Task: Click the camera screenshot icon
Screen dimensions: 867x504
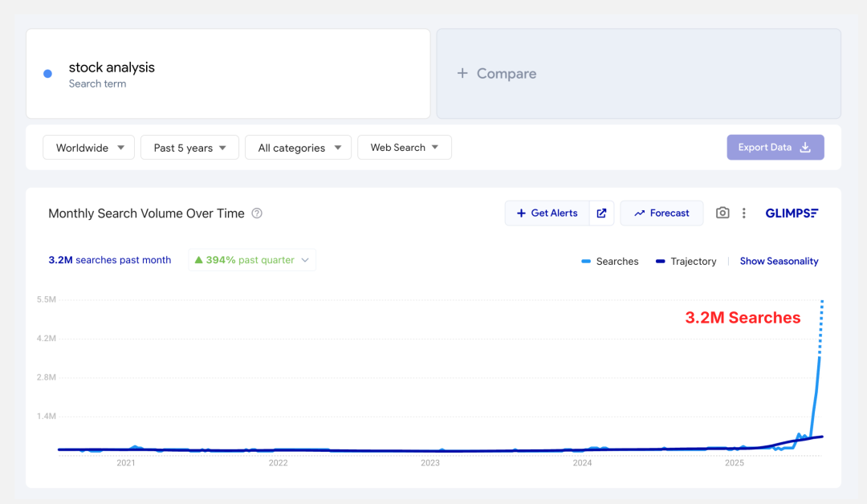Action: click(x=722, y=213)
